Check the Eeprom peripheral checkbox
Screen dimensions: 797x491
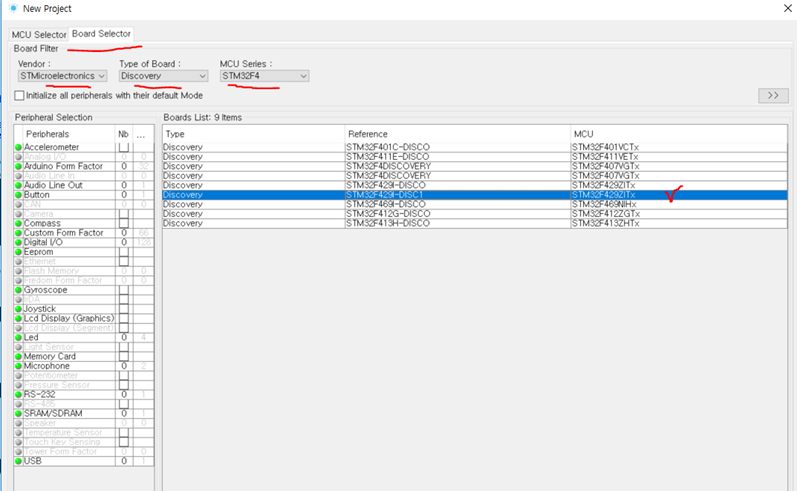tap(124, 252)
